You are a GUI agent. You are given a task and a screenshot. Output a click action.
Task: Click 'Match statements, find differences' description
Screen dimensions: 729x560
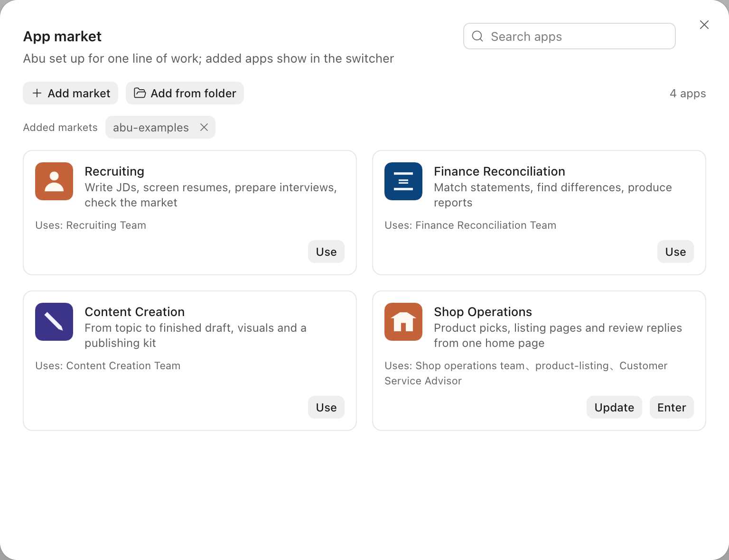point(553,195)
